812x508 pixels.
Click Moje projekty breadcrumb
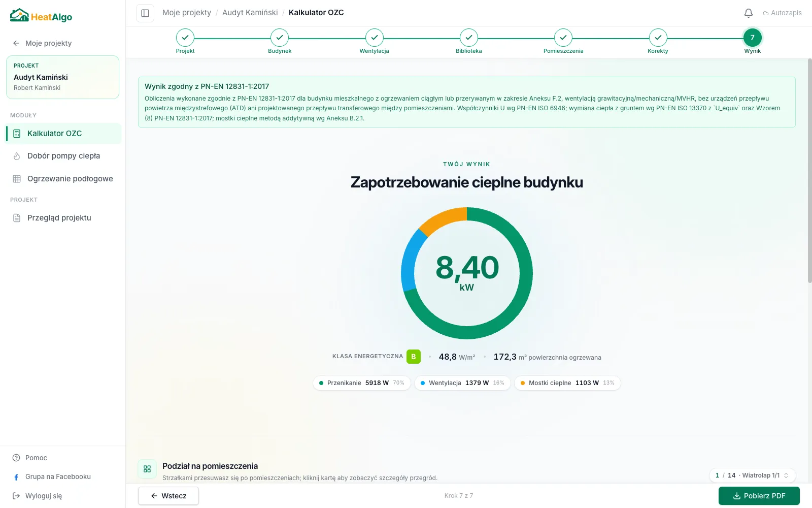(x=187, y=13)
